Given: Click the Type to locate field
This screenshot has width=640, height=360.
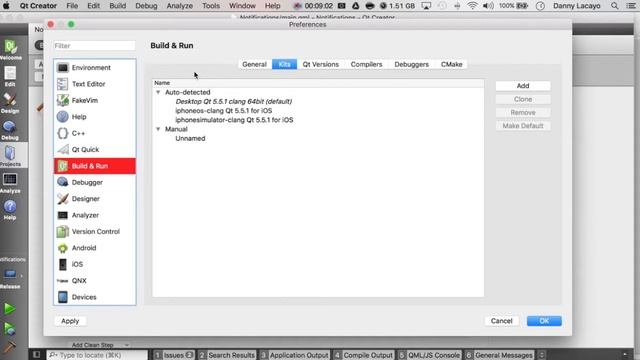Looking at the screenshot, I should click(x=97, y=355).
